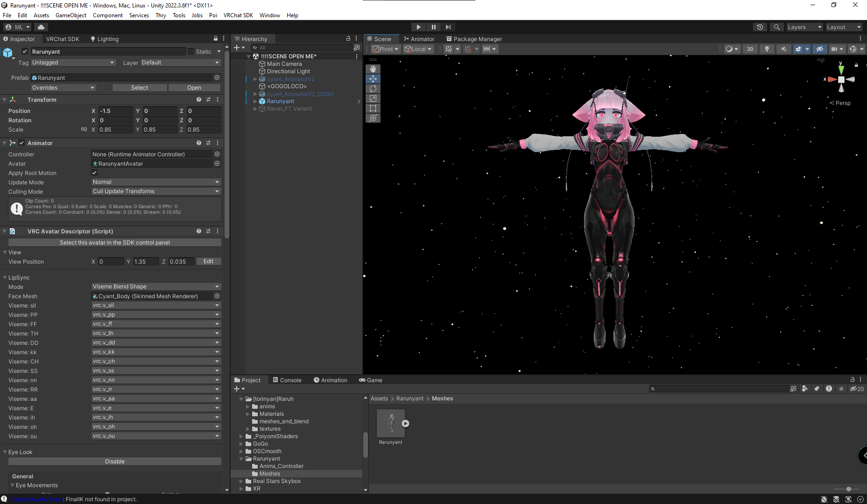Select the Rotate tool
867x504 pixels.
pos(373,89)
